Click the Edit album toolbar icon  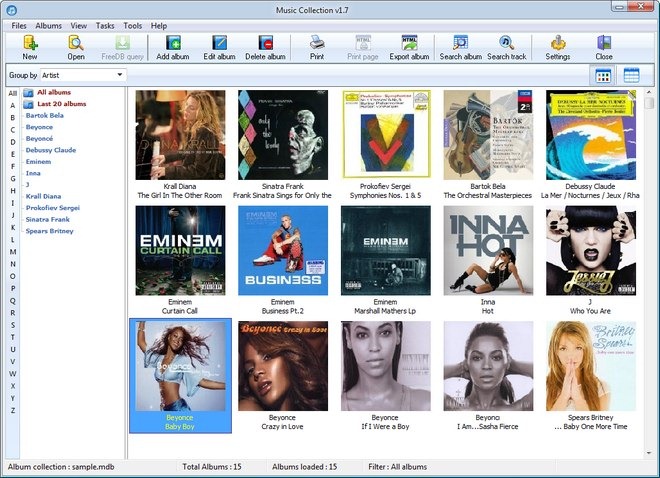click(219, 47)
